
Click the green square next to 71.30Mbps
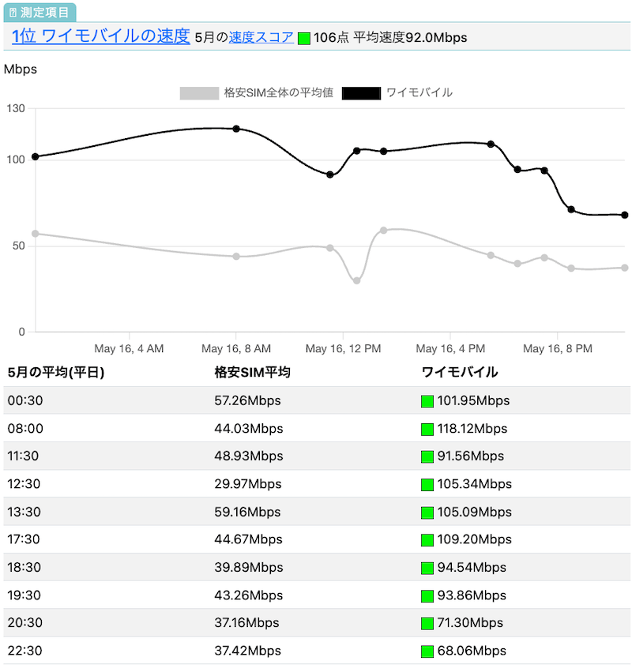click(427, 624)
